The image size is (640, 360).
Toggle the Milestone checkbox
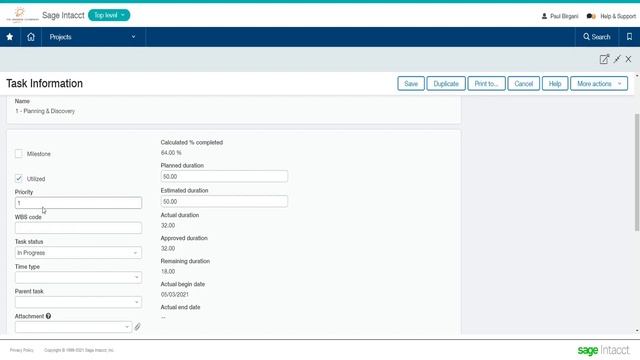(x=19, y=153)
